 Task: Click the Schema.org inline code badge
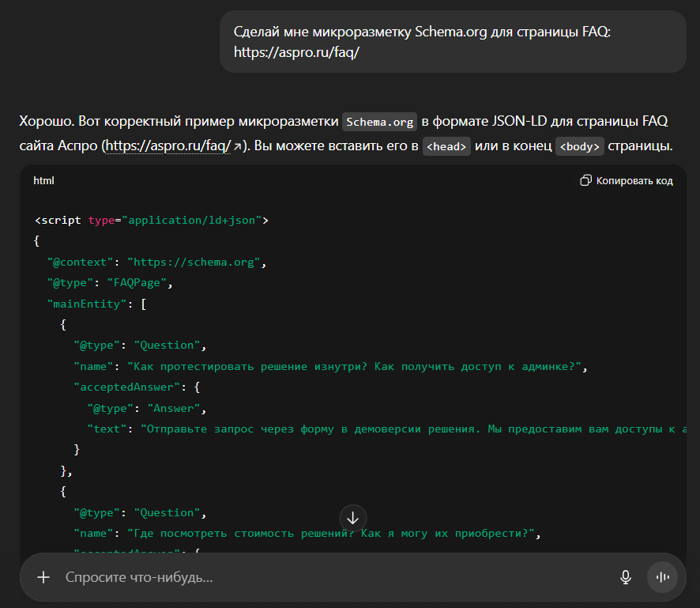coord(379,121)
